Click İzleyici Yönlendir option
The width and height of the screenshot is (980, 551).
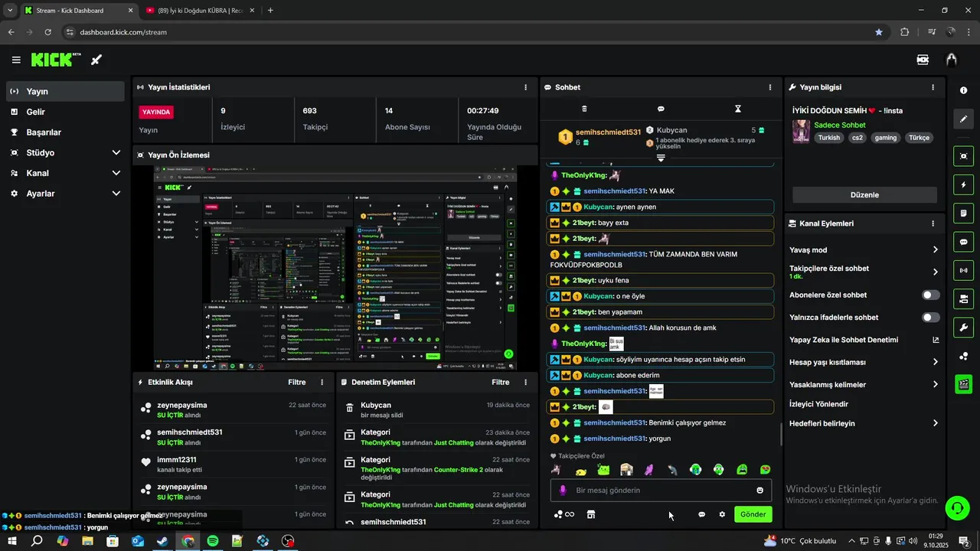tap(818, 404)
